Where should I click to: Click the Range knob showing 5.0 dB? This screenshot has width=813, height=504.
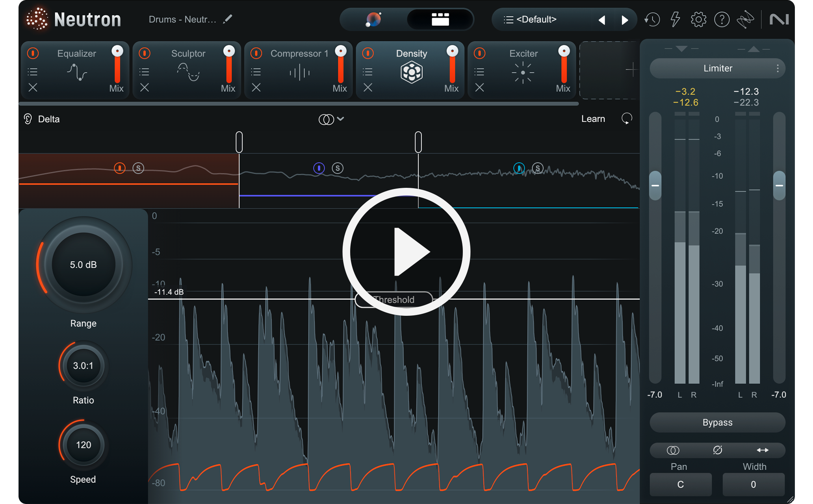(x=84, y=265)
